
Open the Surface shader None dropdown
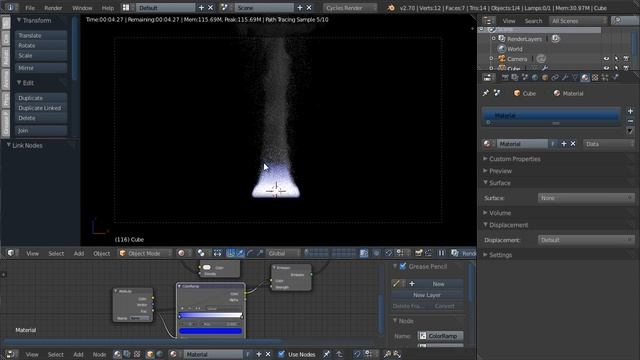(x=586, y=198)
